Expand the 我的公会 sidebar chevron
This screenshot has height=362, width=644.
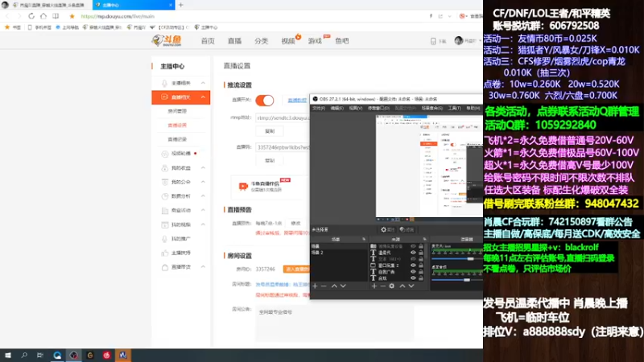[x=203, y=182]
